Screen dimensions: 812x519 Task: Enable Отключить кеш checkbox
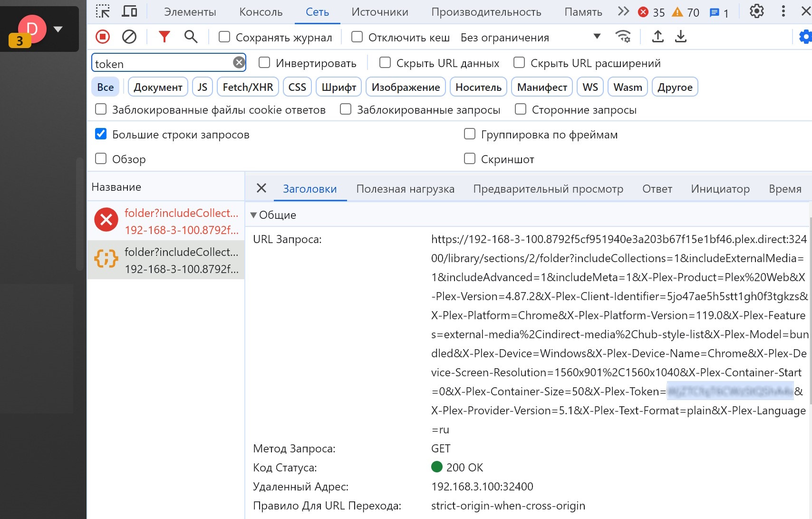(357, 37)
